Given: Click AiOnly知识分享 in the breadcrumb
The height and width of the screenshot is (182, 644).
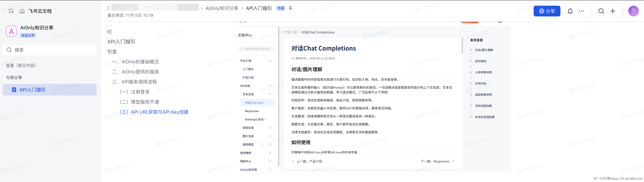Looking at the screenshot, I should 222,8.
